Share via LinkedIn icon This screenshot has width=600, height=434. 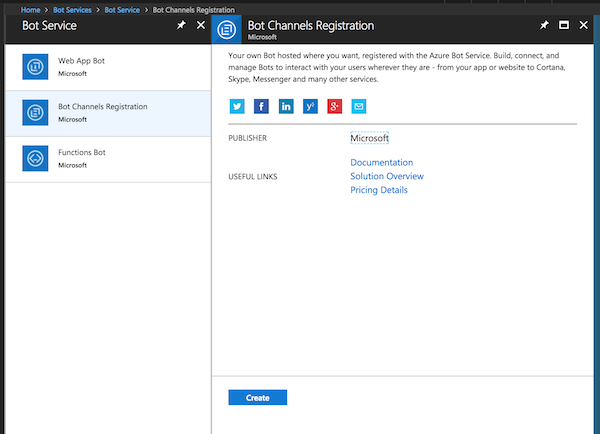[x=286, y=106]
